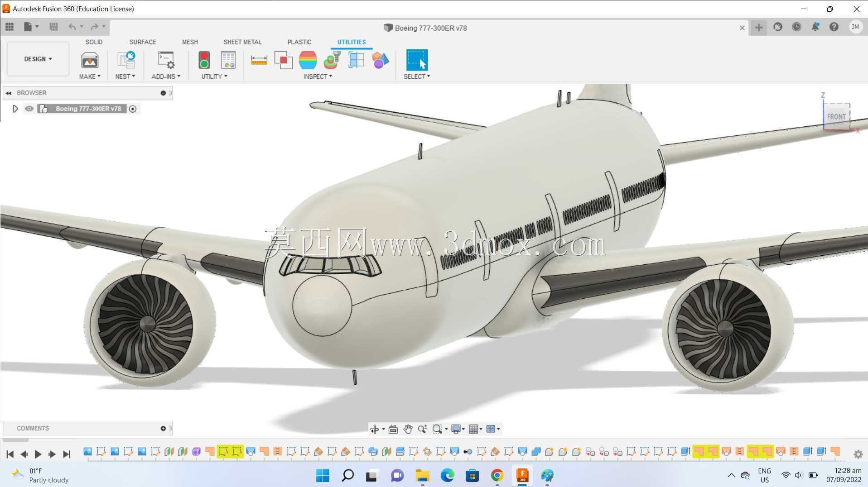Screen dimensions: 868x487
Task: Open the 3D Print make tool
Action: coord(90,60)
